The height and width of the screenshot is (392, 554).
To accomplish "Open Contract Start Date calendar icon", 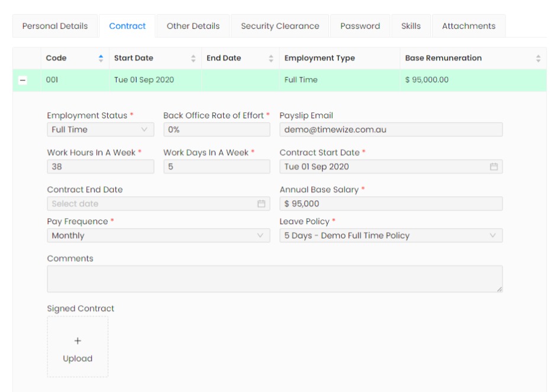I will [x=494, y=167].
